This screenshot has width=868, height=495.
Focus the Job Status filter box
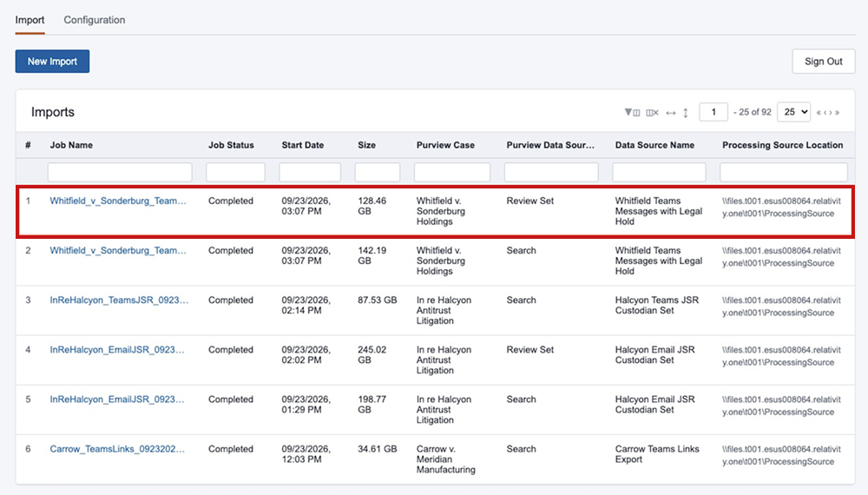[x=235, y=172]
